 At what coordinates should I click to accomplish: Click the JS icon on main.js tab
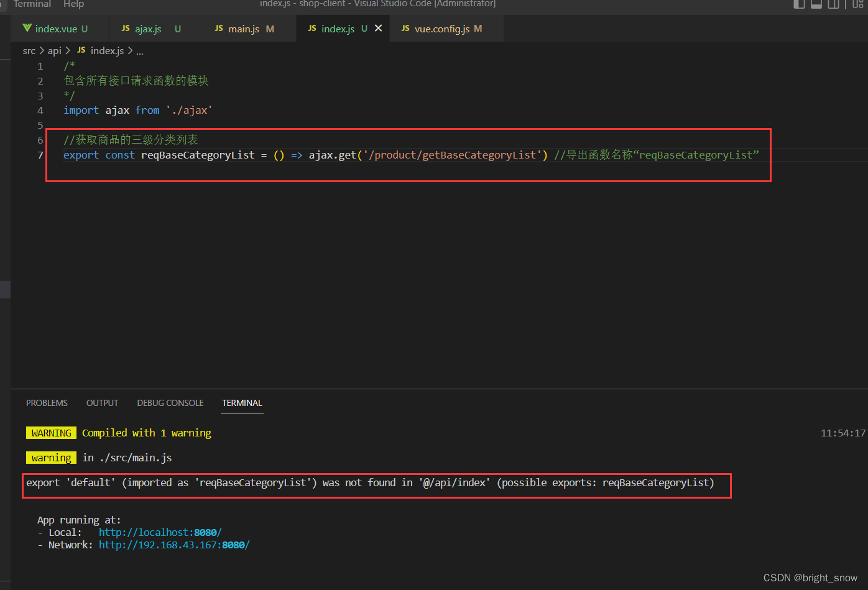click(219, 29)
